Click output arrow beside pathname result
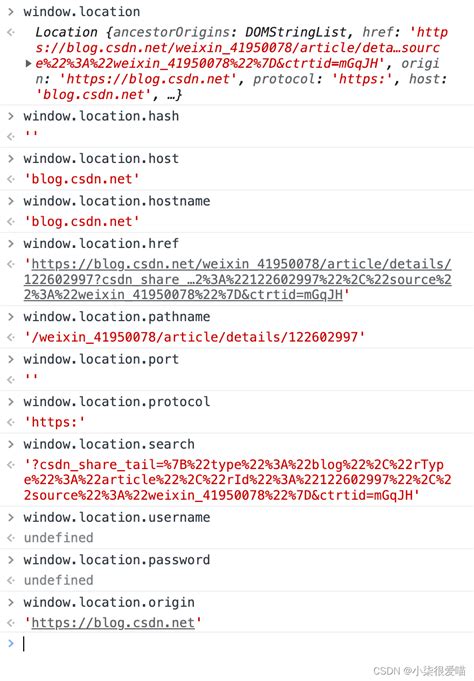 (x=11, y=337)
